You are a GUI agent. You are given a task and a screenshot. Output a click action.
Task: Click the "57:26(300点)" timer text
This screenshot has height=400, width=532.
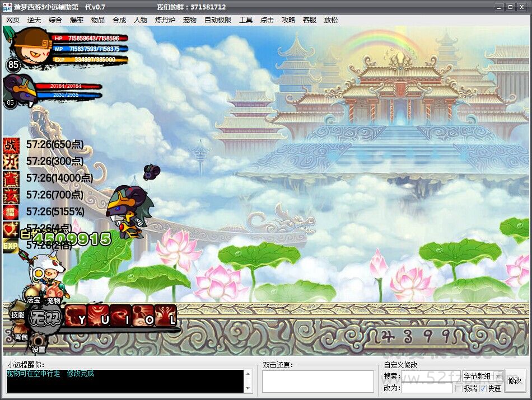tap(55, 161)
